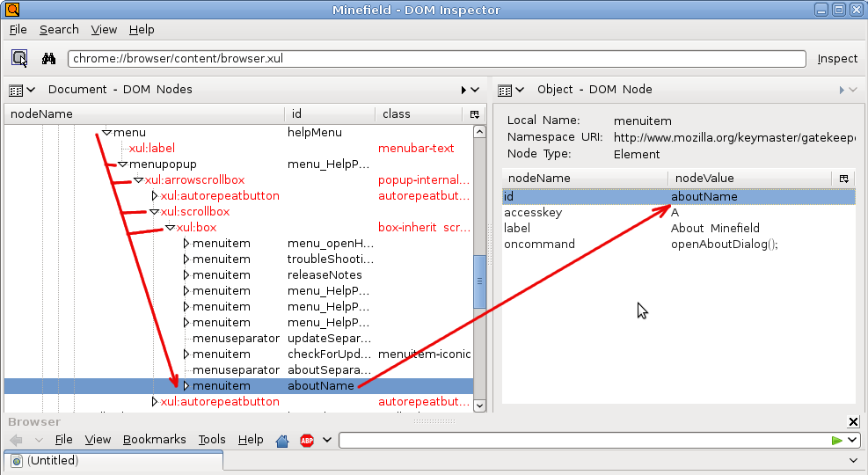Screen dimensions: 868x475
Task: Expand the checkForUpd... menuitem node
Action: [186, 354]
